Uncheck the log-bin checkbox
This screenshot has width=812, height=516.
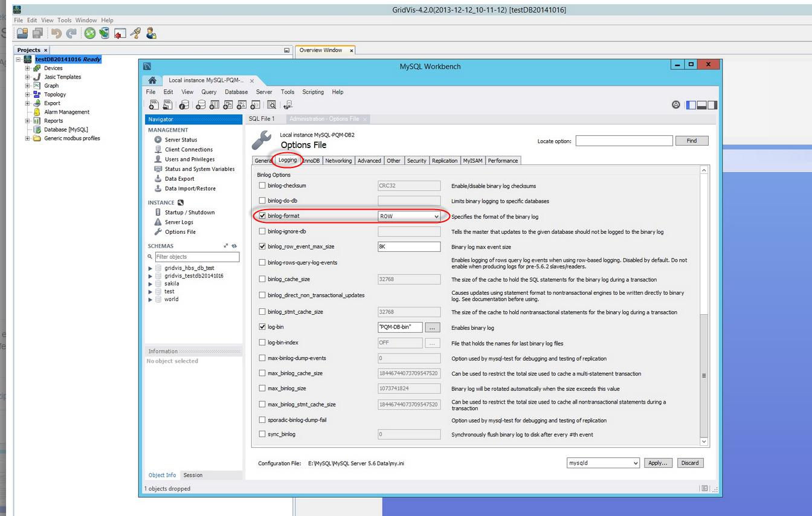click(x=262, y=327)
